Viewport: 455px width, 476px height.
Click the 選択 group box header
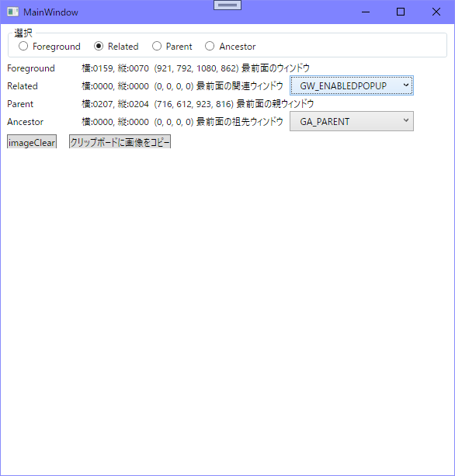coord(23,33)
